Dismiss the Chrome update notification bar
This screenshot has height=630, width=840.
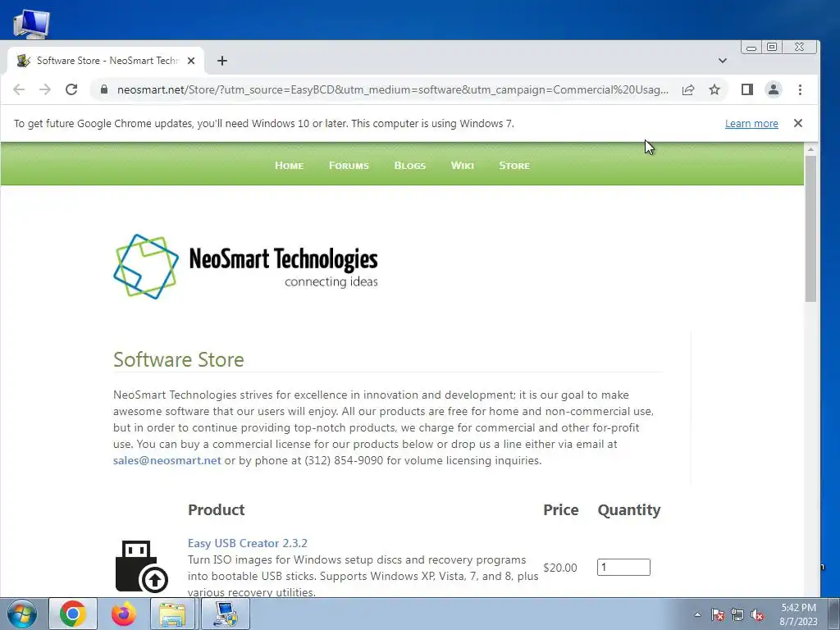797,123
